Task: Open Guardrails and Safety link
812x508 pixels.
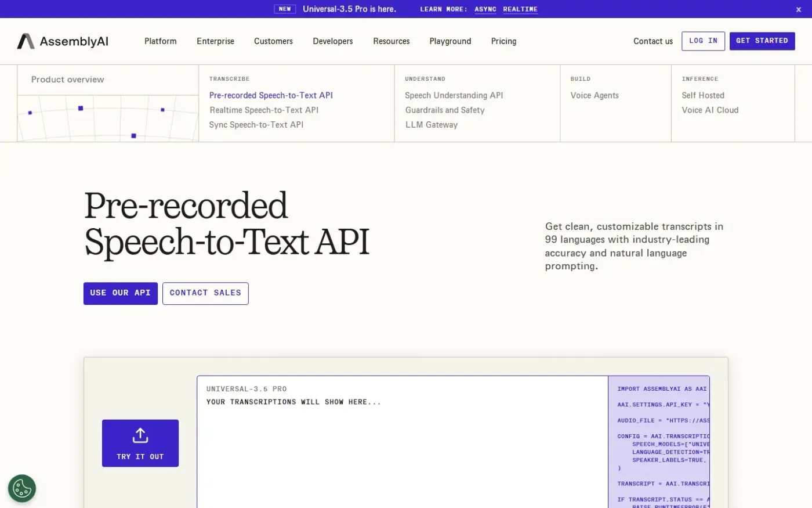Action: point(445,110)
